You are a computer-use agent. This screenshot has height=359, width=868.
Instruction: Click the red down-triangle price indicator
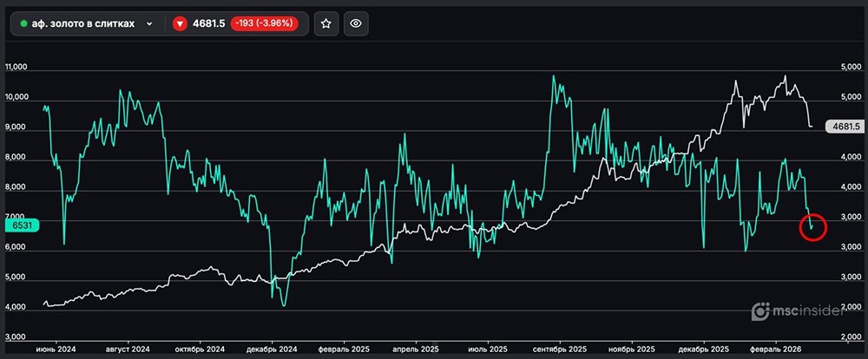click(180, 24)
